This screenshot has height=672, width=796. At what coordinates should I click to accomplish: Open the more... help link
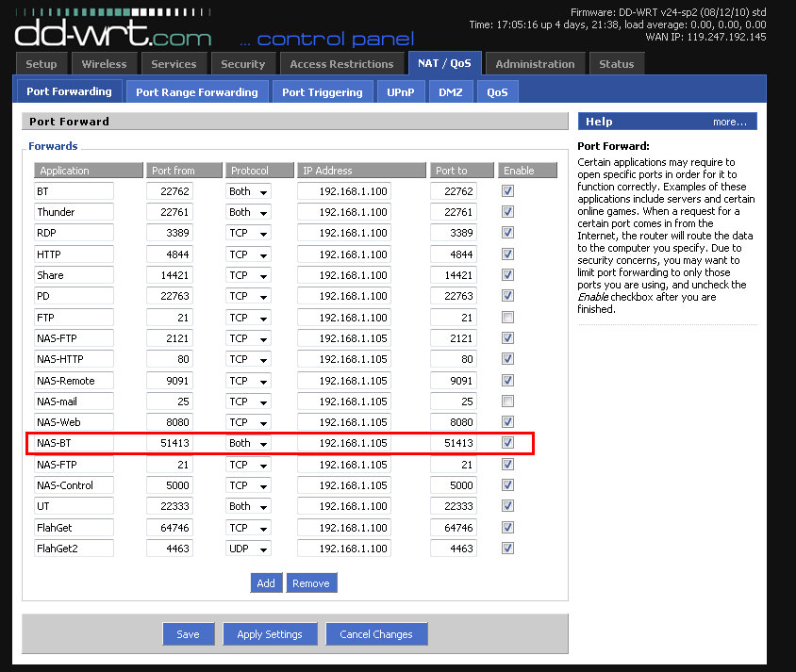tap(729, 122)
